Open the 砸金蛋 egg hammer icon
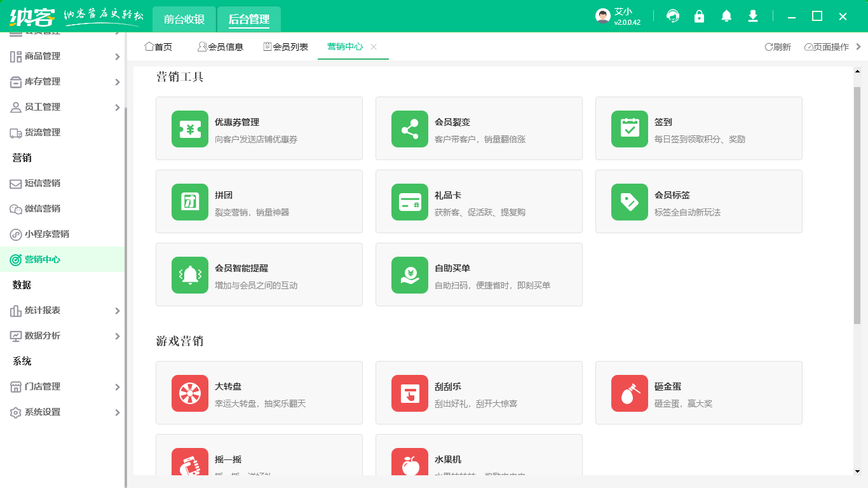 630,393
